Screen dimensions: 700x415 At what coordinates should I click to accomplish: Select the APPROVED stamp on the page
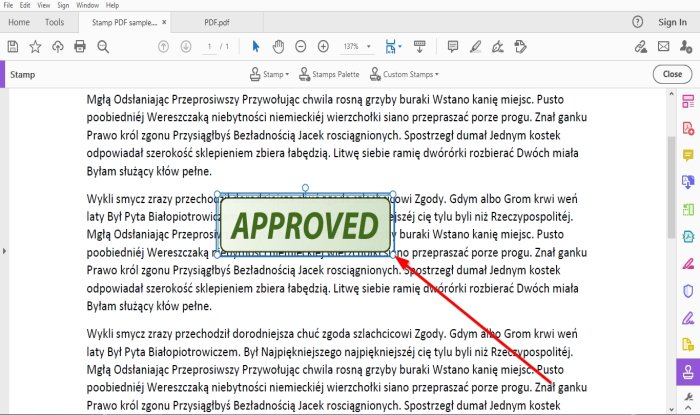(305, 224)
